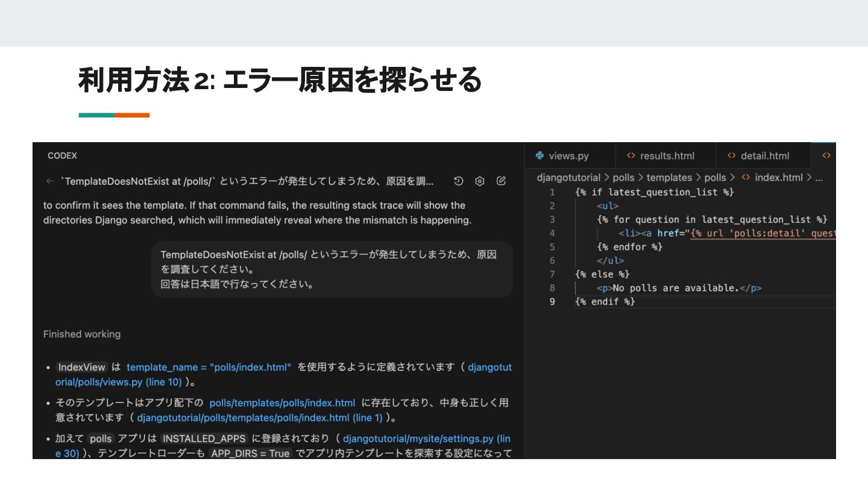Click the Codex conversation title text

(x=247, y=181)
